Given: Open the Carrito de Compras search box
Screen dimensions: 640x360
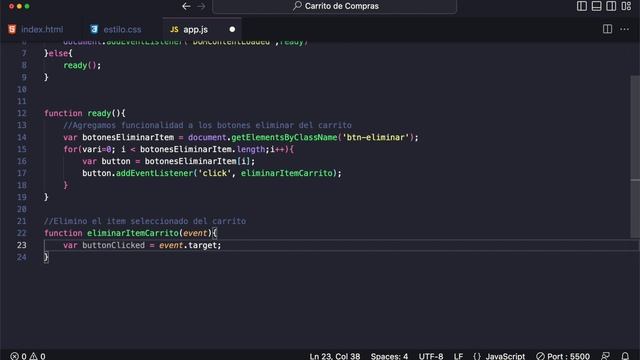Looking at the screenshot, I should tap(334, 6).
